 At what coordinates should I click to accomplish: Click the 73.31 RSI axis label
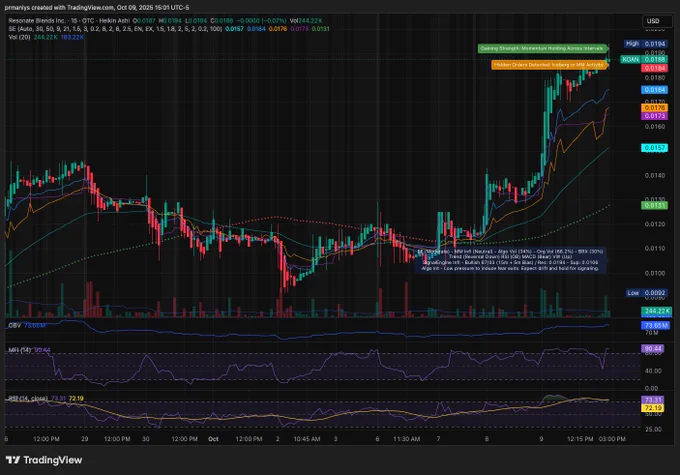[653, 400]
